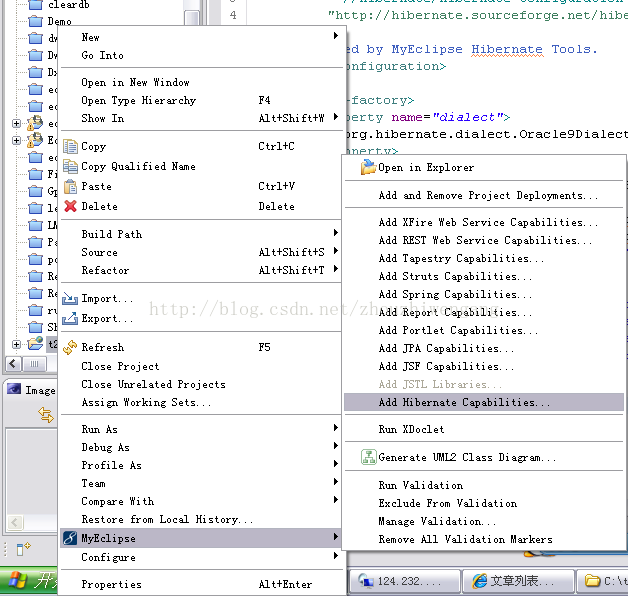The height and width of the screenshot is (596, 628).
Task: Choose Add REST Web Service Capabilities
Action: pyautogui.click(x=484, y=240)
